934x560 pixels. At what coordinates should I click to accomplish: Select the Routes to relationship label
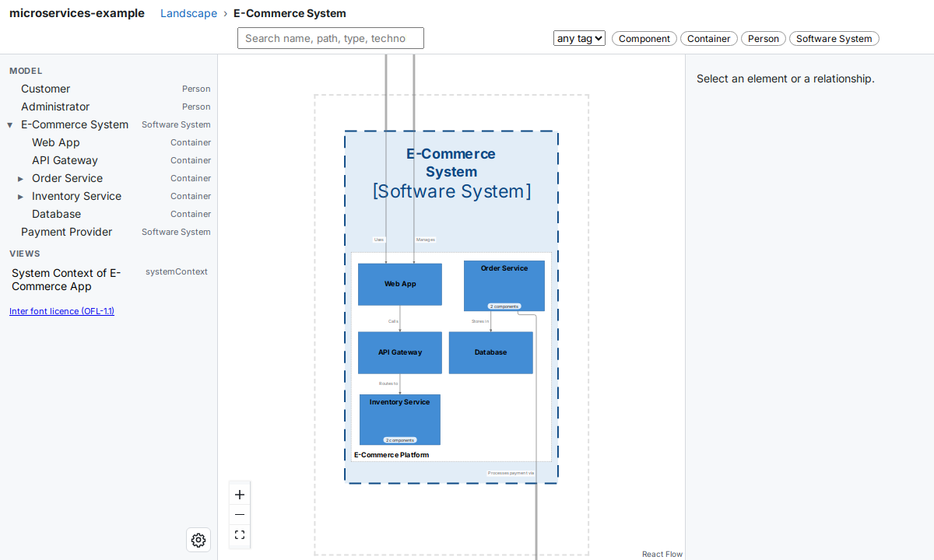[388, 383]
